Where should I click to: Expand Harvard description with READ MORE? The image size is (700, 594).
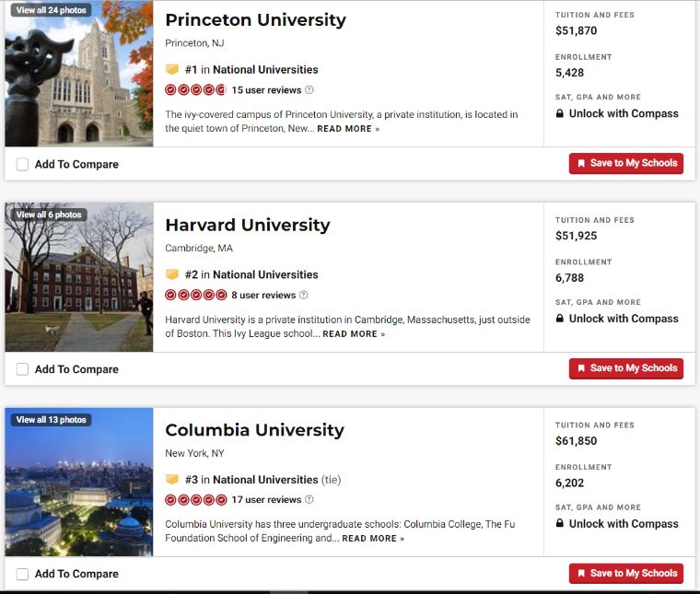(x=354, y=333)
